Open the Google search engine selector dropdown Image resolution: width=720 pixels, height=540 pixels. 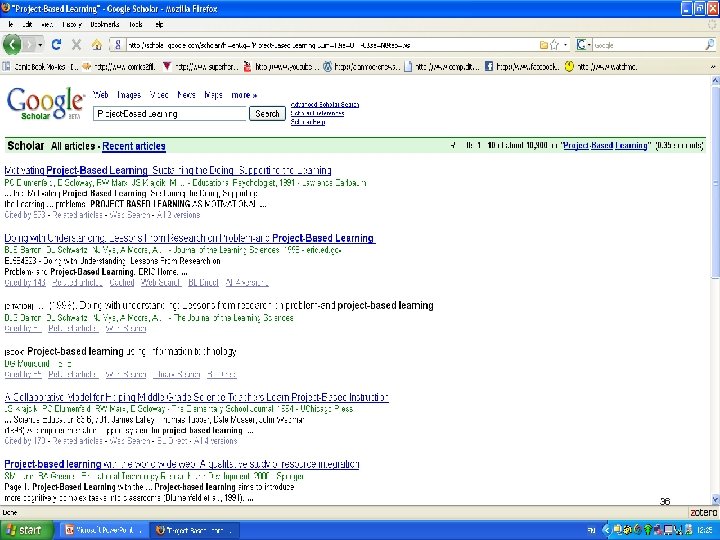tap(584, 45)
